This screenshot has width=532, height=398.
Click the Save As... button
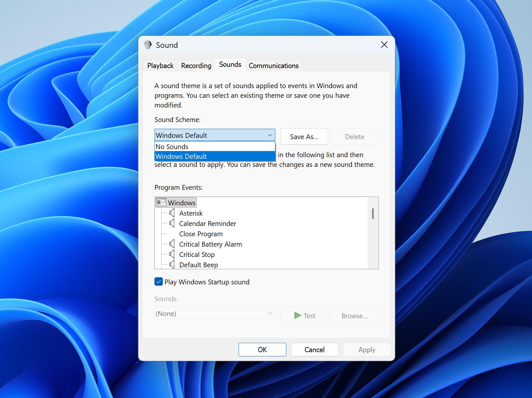pos(304,137)
